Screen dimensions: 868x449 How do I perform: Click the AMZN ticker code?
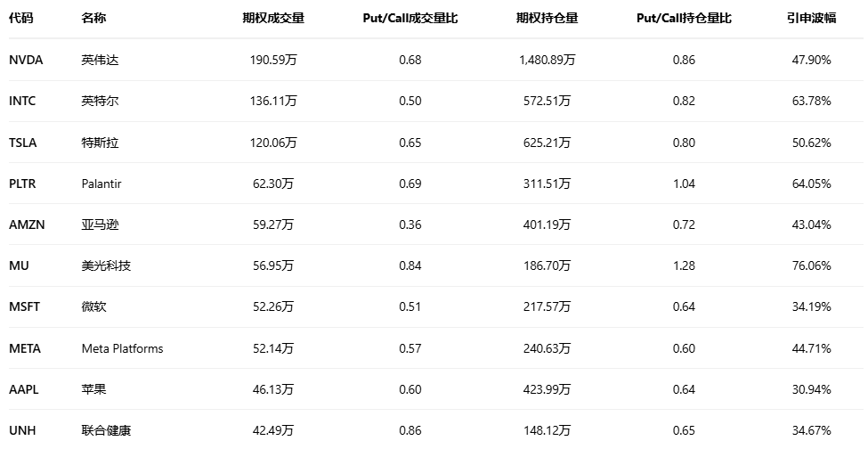[x=27, y=224]
